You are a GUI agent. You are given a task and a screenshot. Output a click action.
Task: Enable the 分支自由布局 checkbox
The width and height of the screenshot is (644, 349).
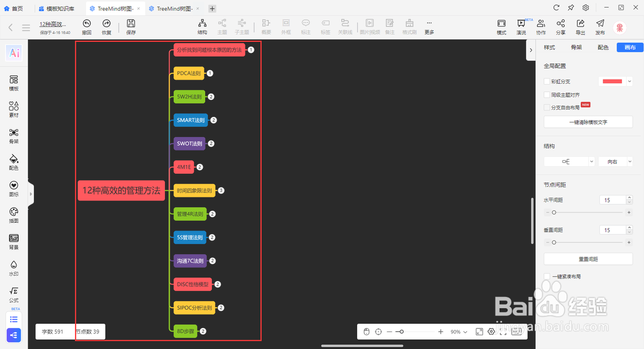[x=547, y=107]
